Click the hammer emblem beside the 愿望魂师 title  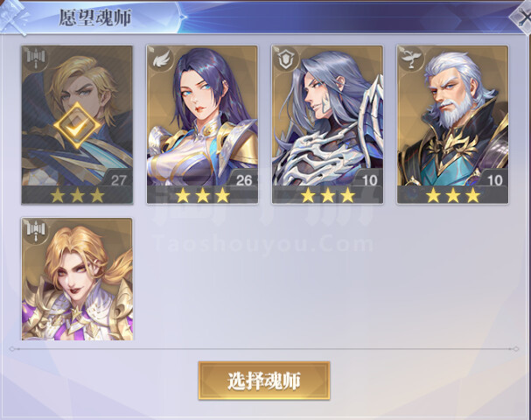click(x=14, y=17)
